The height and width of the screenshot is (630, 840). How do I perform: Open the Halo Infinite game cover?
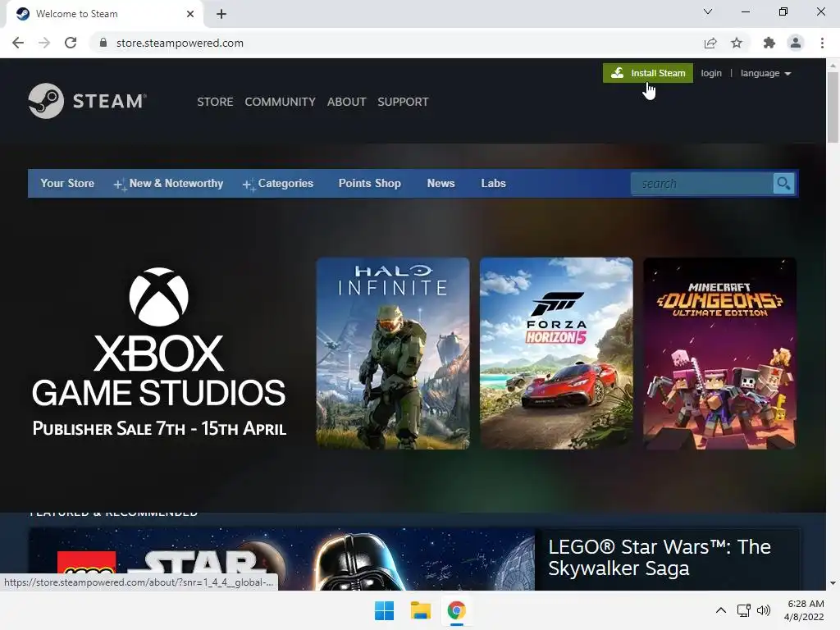393,353
